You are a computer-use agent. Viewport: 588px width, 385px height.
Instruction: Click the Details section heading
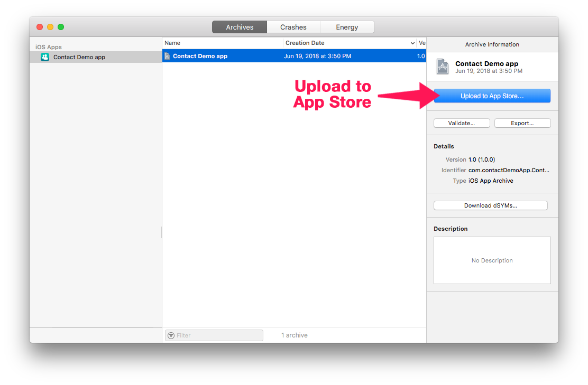pos(444,146)
